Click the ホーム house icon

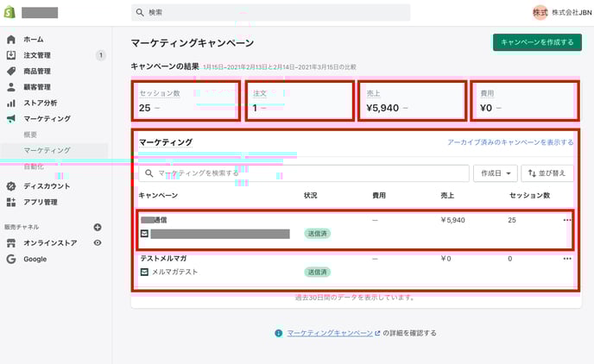click(11, 40)
